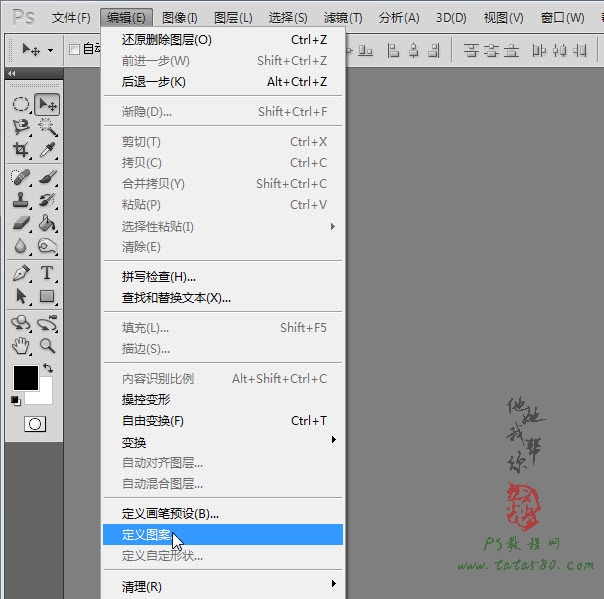Select the Move tool in toolbox

point(47,104)
